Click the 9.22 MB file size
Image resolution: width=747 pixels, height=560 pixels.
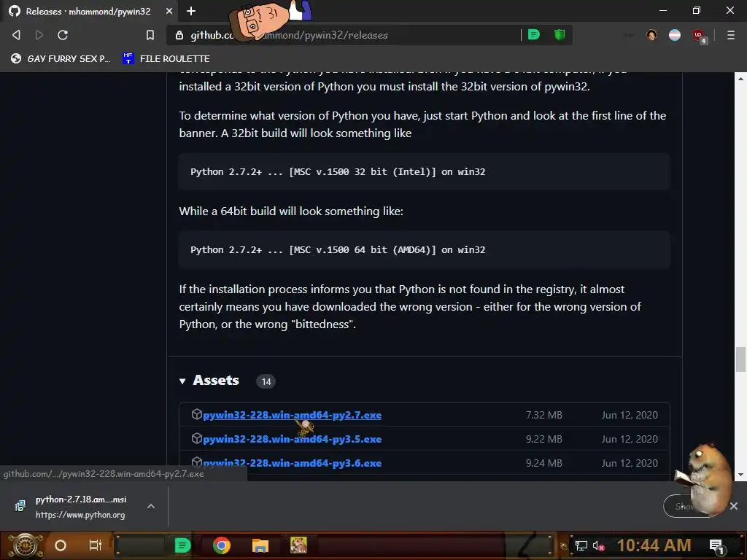[543, 438]
